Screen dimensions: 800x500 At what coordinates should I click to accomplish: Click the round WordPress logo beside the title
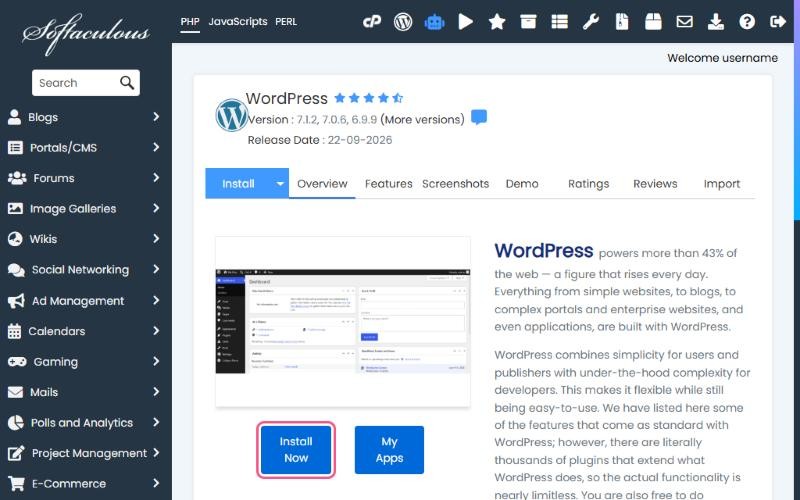pyautogui.click(x=231, y=115)
